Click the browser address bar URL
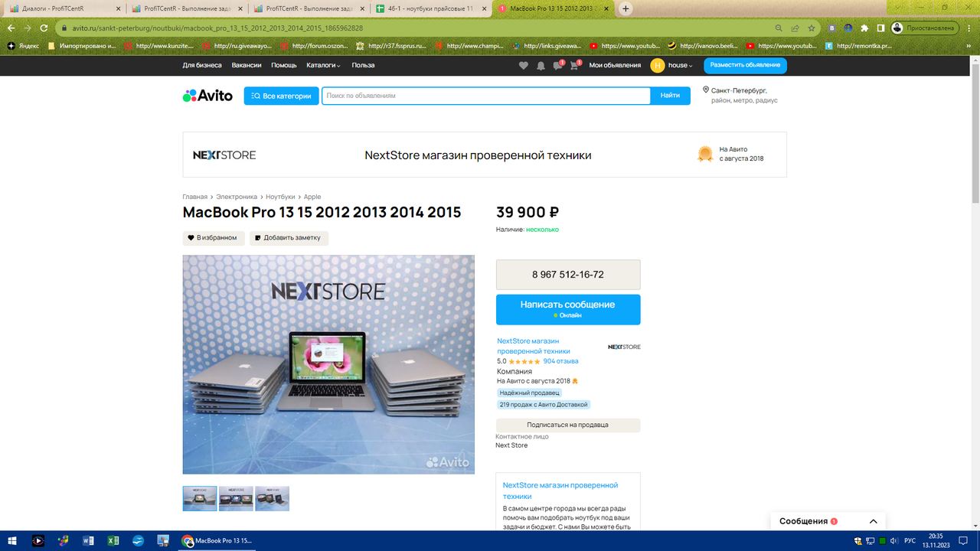This screenshot has height=551, width=980. (217, 28)
